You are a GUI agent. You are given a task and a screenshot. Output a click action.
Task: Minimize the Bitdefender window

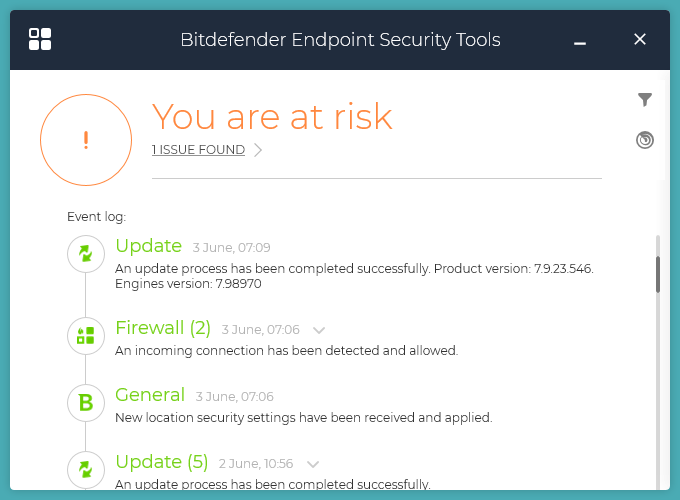[x=580, y=40]
